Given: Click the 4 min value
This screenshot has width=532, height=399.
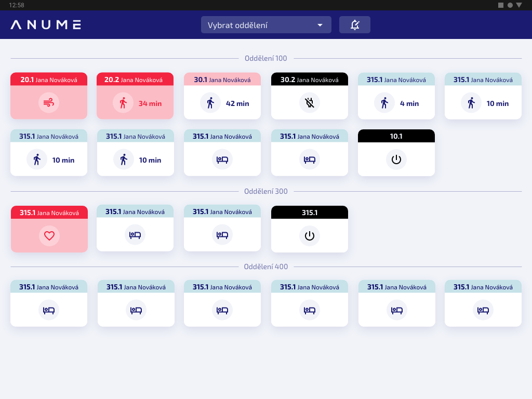Looking at the screenshot, I should (x=409, y=103).
